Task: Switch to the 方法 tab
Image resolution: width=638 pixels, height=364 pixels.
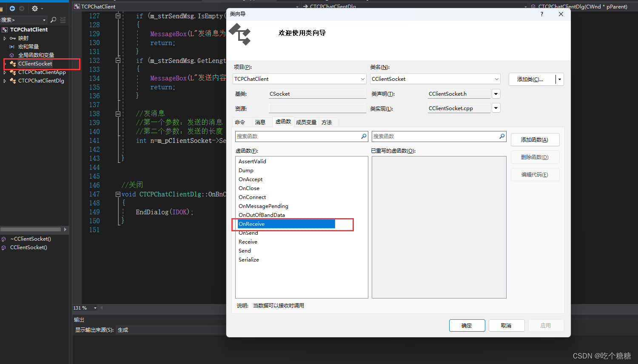Action: tap(327, 122)
